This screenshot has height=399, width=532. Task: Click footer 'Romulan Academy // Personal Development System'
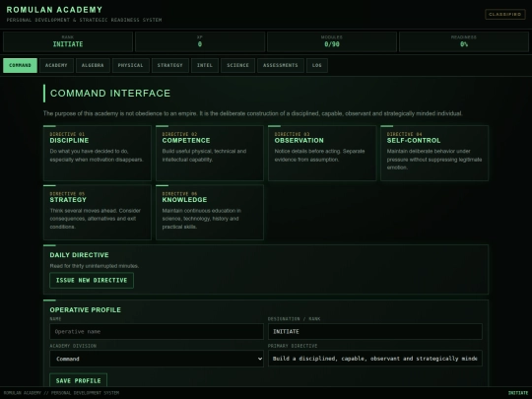[61, 393]
